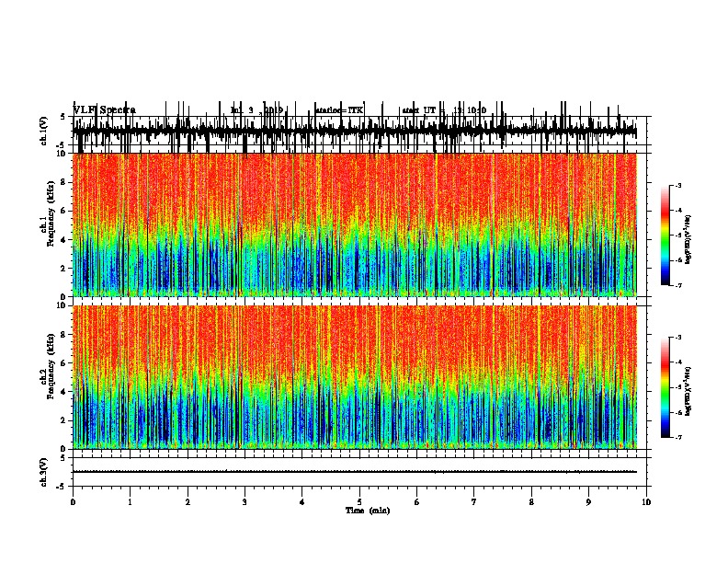
Task: Click the ch.2 frequency tick '4'
Action: pos(63,392)
